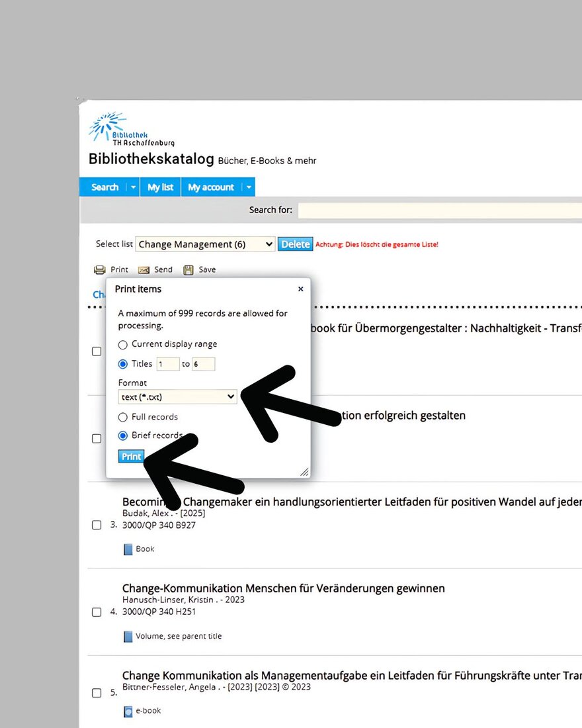Click the Titles end number field
Screen dimensions: 582x728
(x=203, y=364)
